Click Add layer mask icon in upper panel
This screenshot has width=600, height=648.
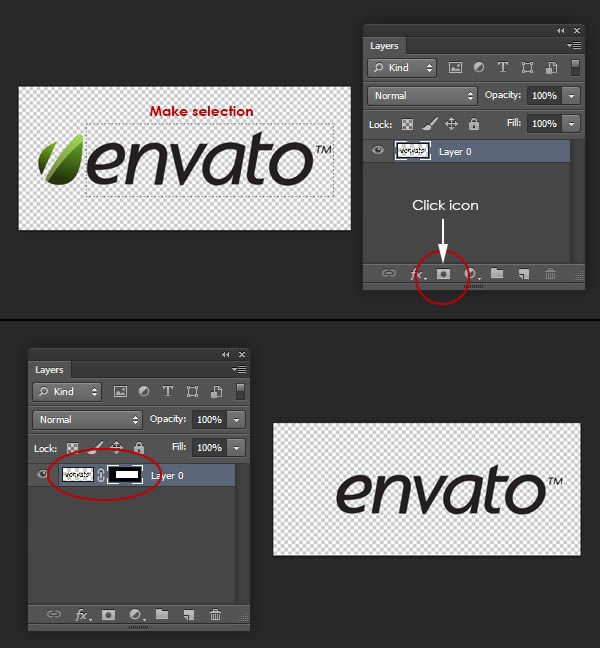tap(443, 274)
